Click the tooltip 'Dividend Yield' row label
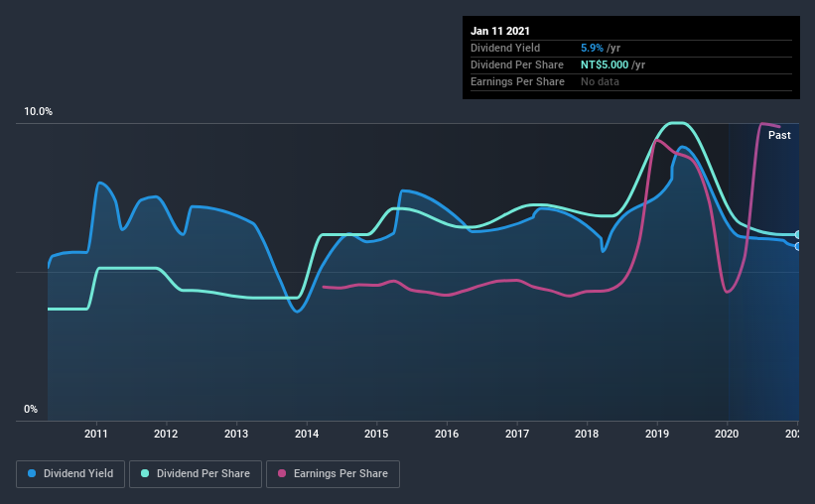 pyautogui.click(x=505, y=48)
